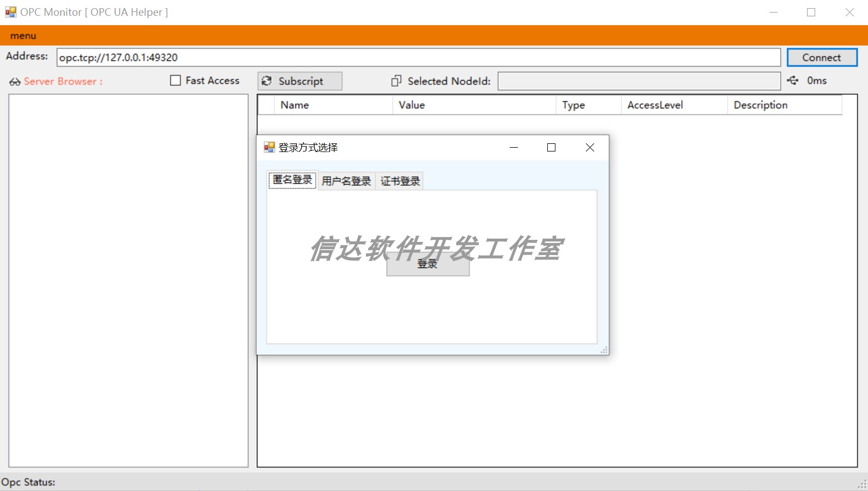Viewport: 868px width, 491px height.
Task: Click the copy icon beside Selected NodeId
Action: pos(396,81)
